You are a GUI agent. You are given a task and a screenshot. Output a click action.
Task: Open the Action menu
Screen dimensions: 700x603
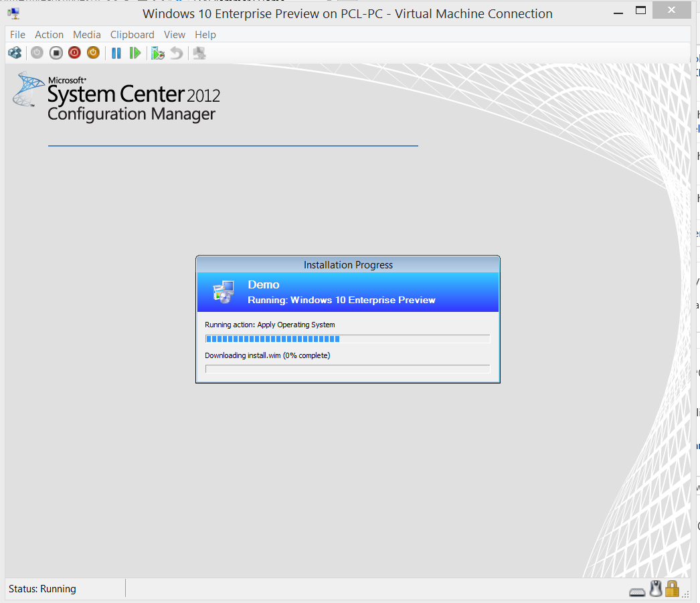click(49, 35)
